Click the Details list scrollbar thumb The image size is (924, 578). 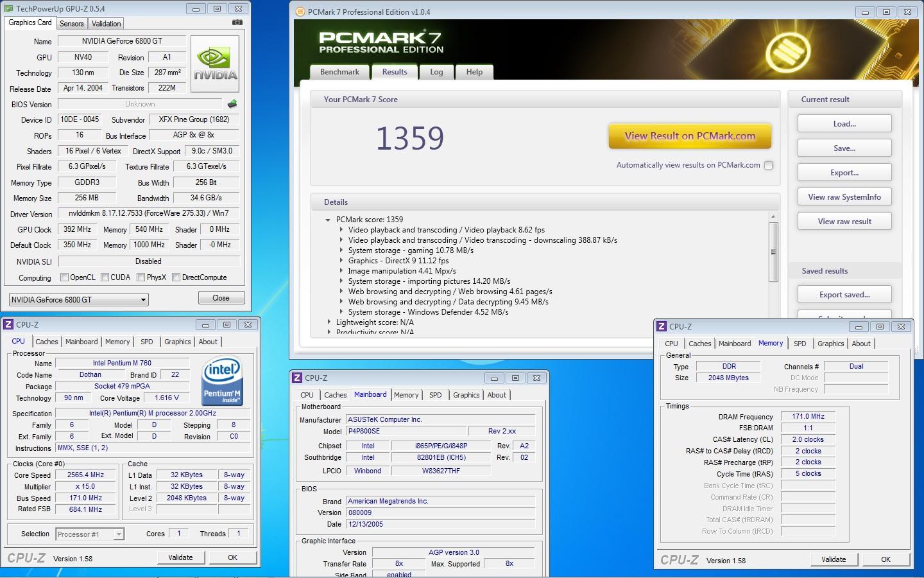tap(773, 252)
